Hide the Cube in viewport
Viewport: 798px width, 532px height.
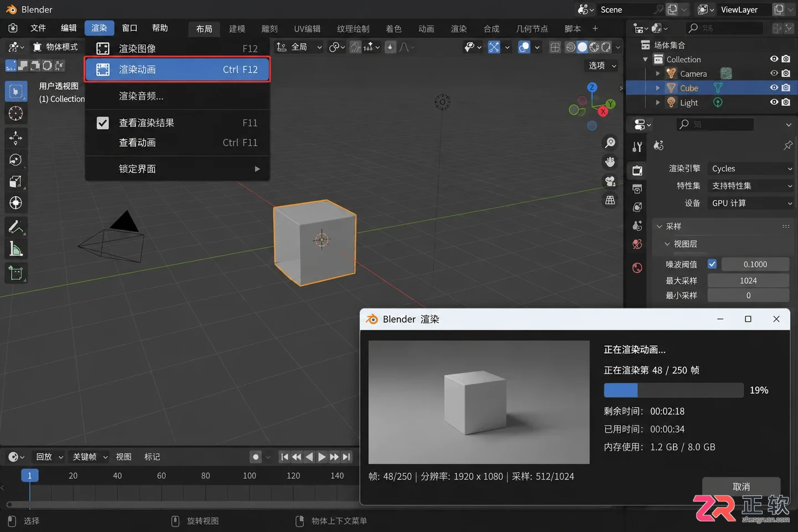(774, 88)
